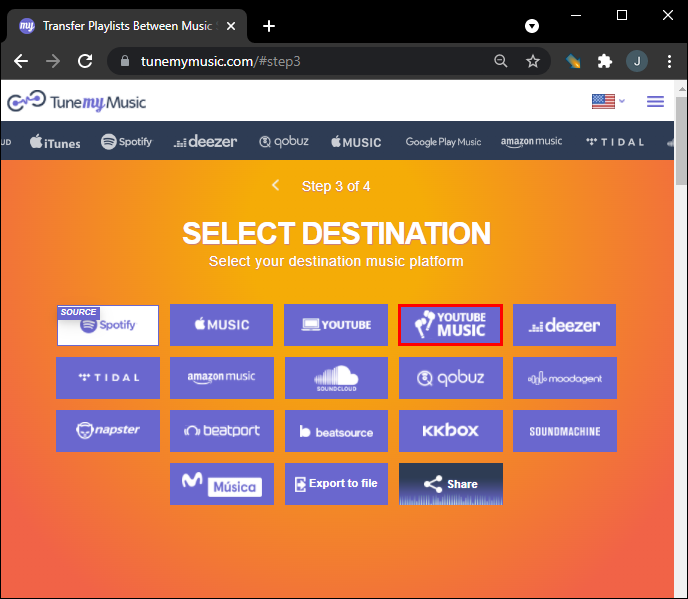Pick Deezer as destination platform
Viewport: 688px width, 599px height.
564,325
